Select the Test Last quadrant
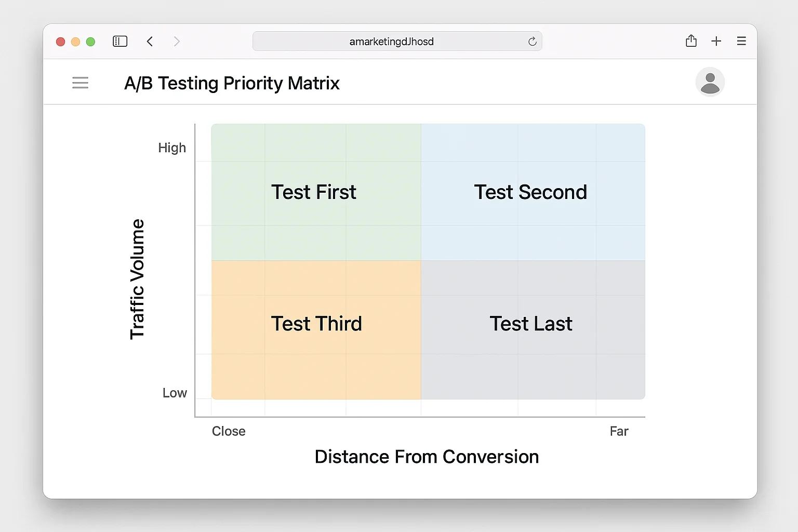Image resolution: width=798 pixels, height=532 pixels. 530,323
